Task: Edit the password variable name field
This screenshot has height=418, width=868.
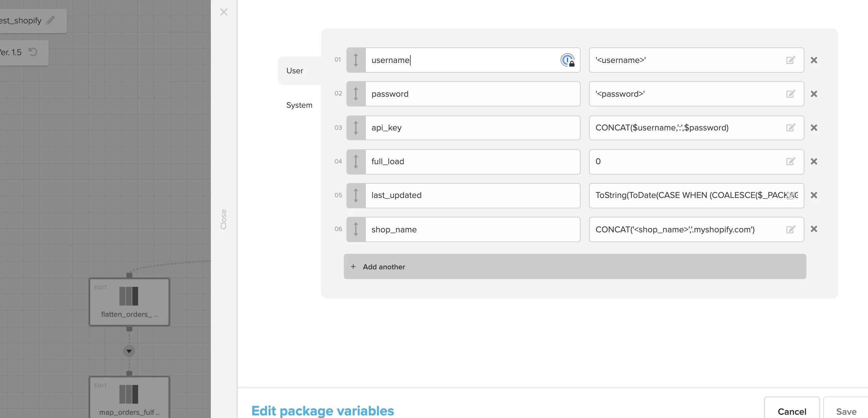Action: coord(473,94)
